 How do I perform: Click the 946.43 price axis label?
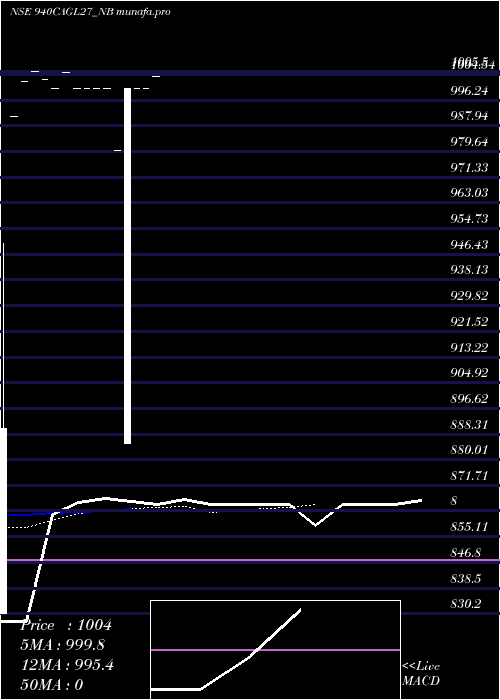(469, 245)
